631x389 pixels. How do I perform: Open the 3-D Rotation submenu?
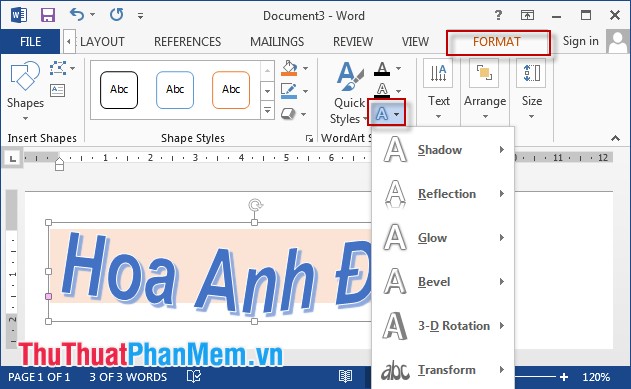[x=443, y=325]
